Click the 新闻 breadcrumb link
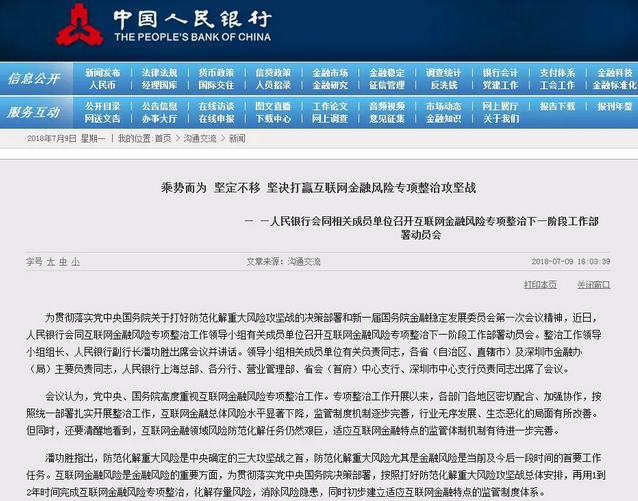The height and width of the screenshot is (501, 638). (x=237, y=139)
